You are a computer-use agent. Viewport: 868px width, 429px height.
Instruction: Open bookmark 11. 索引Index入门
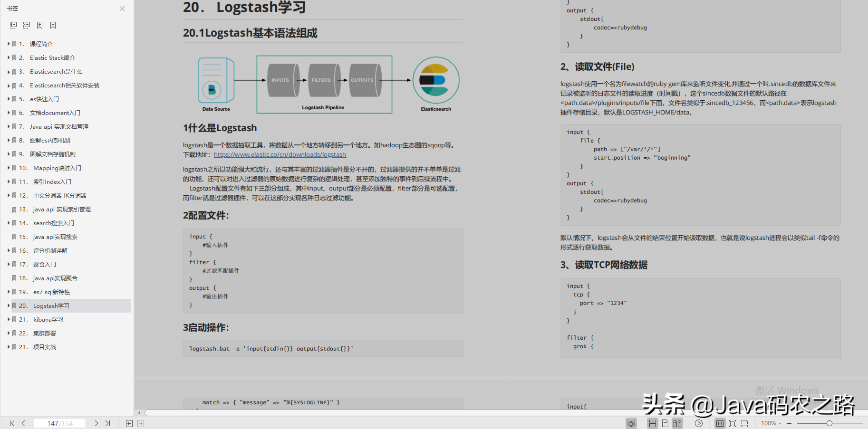tap(45, 181)
